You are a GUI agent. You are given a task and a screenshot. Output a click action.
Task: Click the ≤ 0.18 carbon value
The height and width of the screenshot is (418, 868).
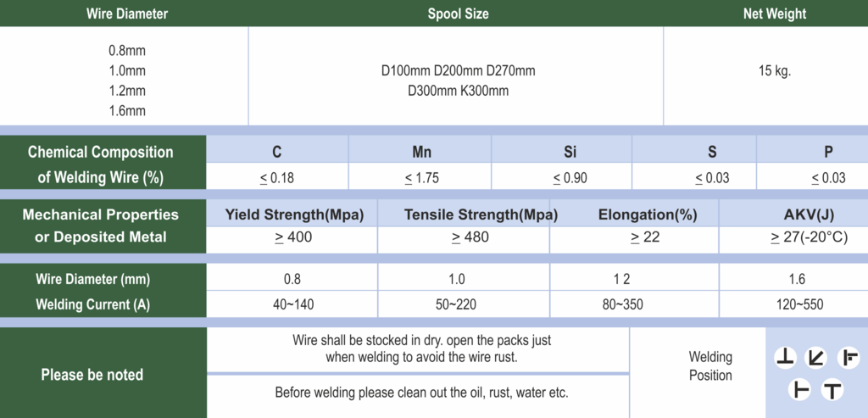[x=277, y=178]
